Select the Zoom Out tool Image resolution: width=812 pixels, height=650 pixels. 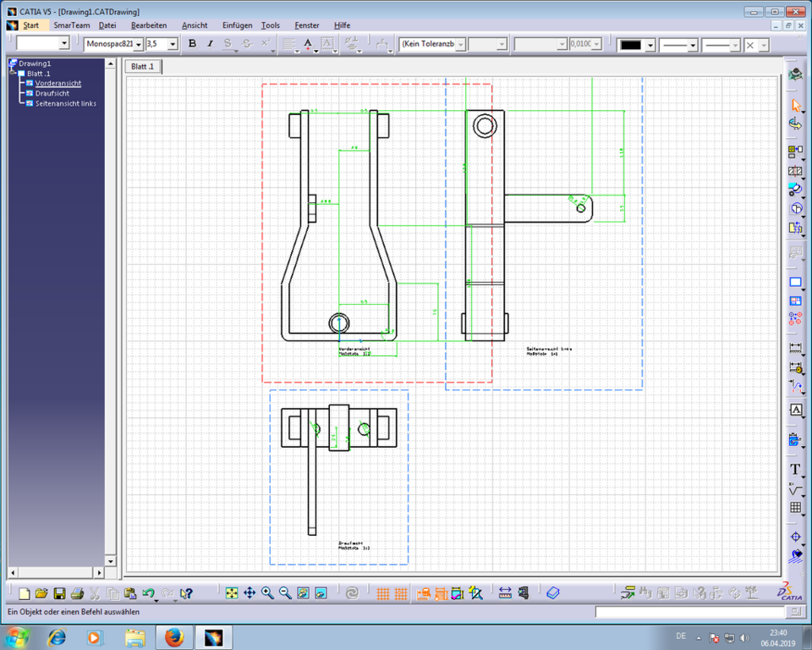coord(283,592)
